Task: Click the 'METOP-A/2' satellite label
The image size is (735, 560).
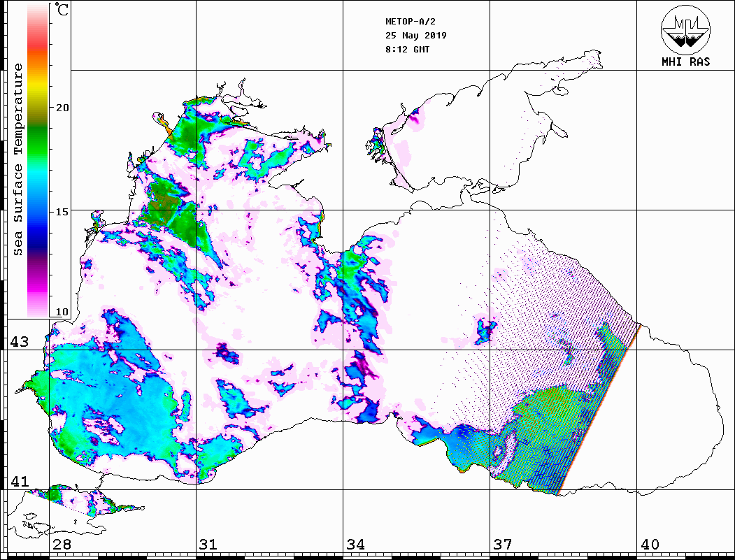Action: (411, 22)
